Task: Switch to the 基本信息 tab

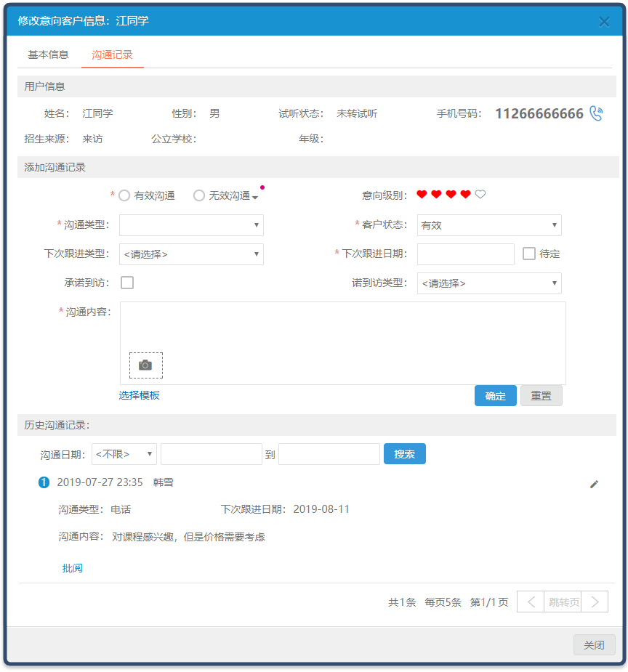Action: tap(48, 55)
